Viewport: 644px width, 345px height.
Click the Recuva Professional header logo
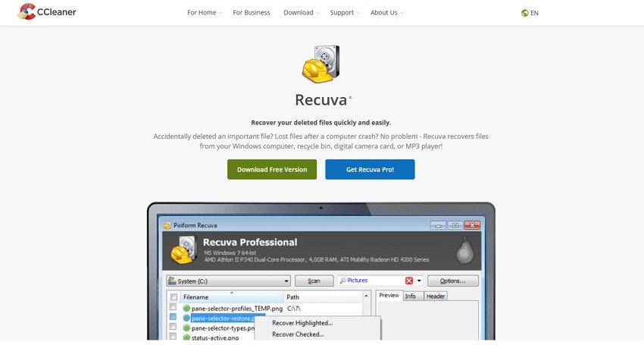pos(183,249)
